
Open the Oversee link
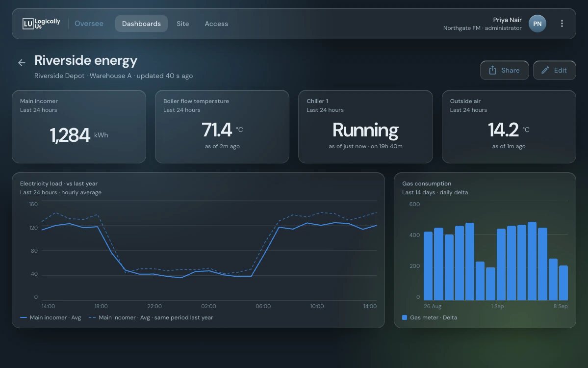pyautogui.click(x=89, y=24)
